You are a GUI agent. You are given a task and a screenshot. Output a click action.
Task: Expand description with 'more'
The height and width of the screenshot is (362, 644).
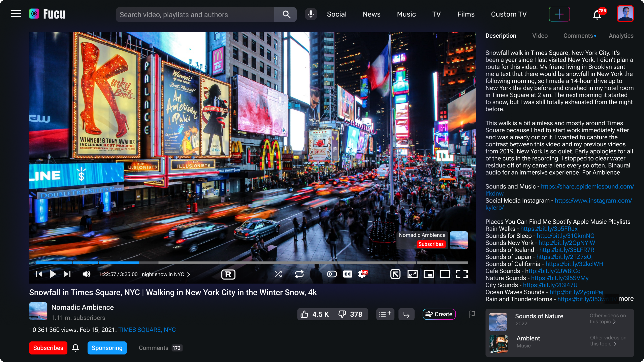pos(626,298)
